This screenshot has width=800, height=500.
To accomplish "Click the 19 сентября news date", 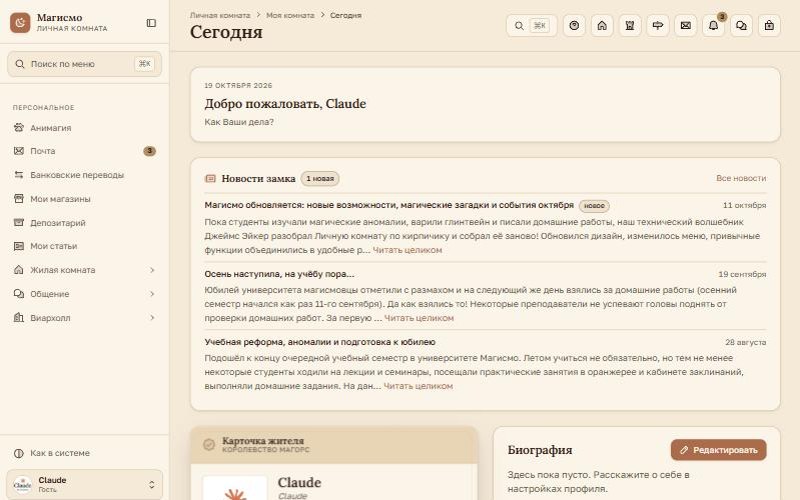I will tap(742, 274).
